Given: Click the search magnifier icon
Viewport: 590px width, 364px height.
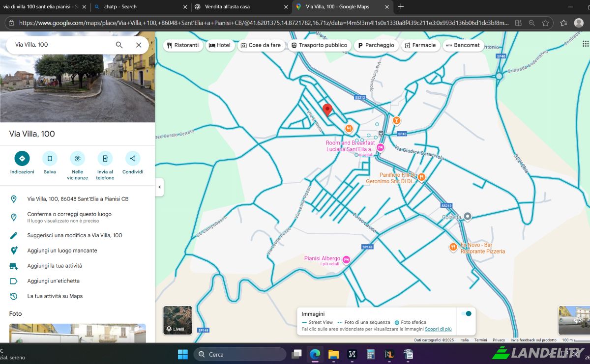Looking at the screenshot, I should [x=119, y=45].
